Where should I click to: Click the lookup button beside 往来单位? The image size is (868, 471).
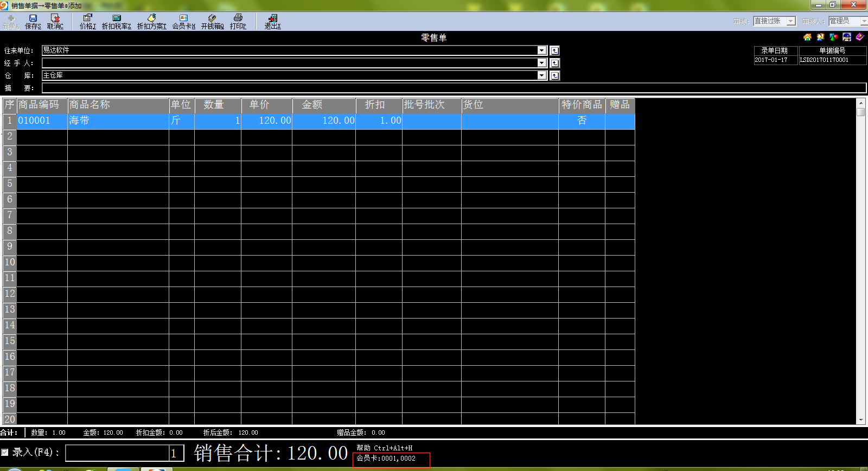pos(554,50)
